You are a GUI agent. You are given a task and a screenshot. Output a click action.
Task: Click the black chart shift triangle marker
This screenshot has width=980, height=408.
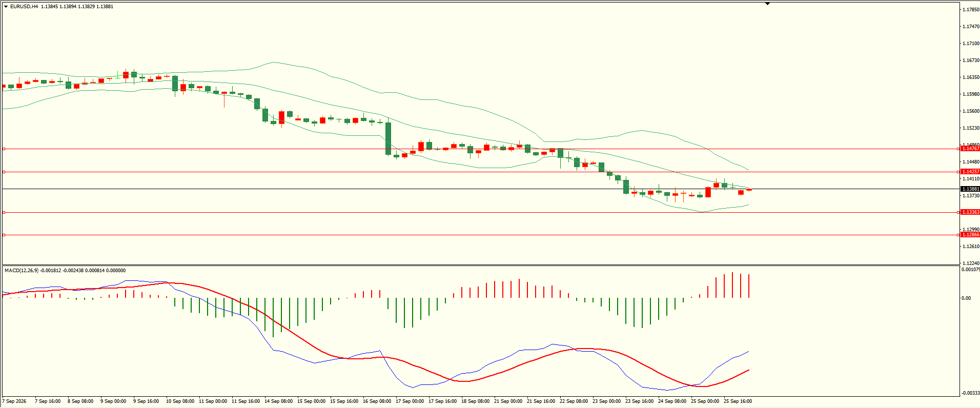[x=767, y=4]
